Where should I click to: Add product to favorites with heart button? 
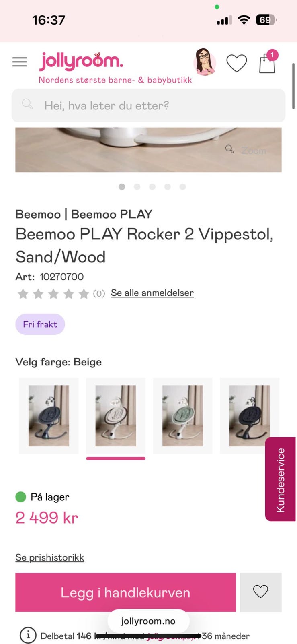(x=260, y=592)
